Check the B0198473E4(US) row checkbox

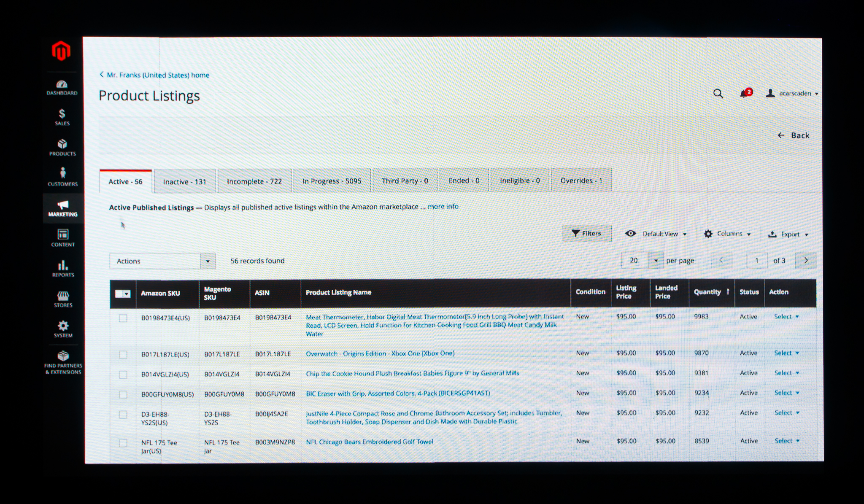[123, 318]
